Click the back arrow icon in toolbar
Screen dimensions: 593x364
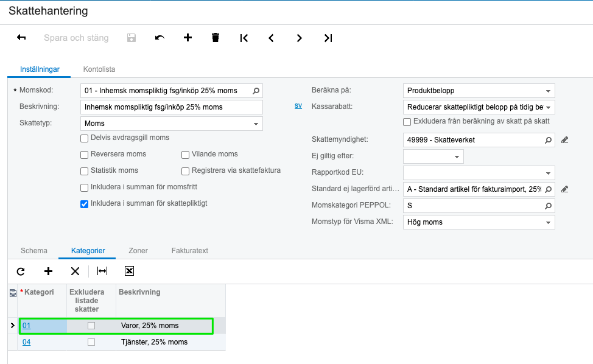click(x=21, y=37)
